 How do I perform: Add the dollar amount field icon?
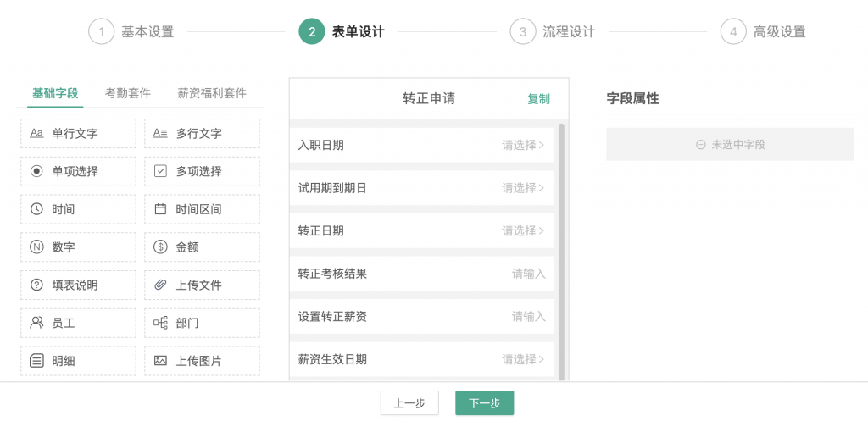[x=160, y=247]
